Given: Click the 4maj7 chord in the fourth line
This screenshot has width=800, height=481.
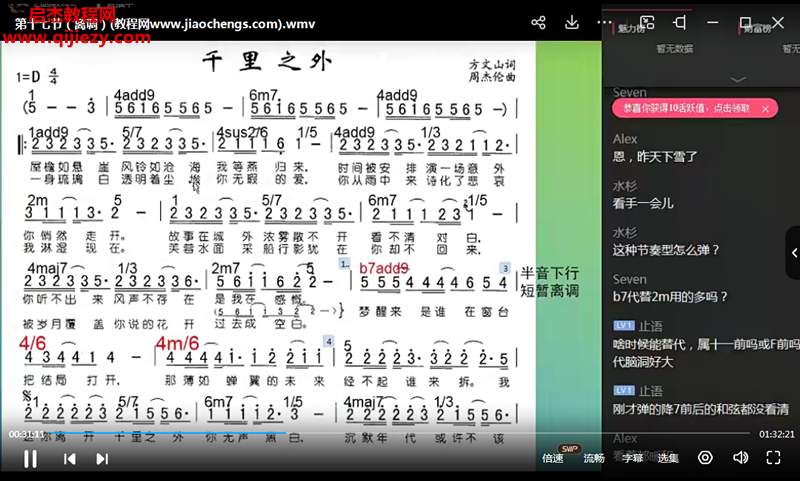Looking at the screenshot, I should point(47,268).
